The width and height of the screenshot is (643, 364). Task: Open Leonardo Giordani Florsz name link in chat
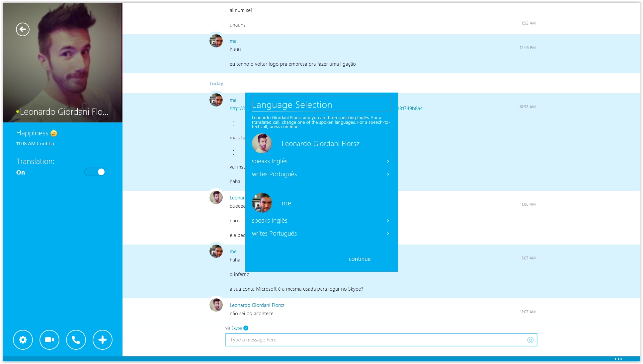point(257,305)
